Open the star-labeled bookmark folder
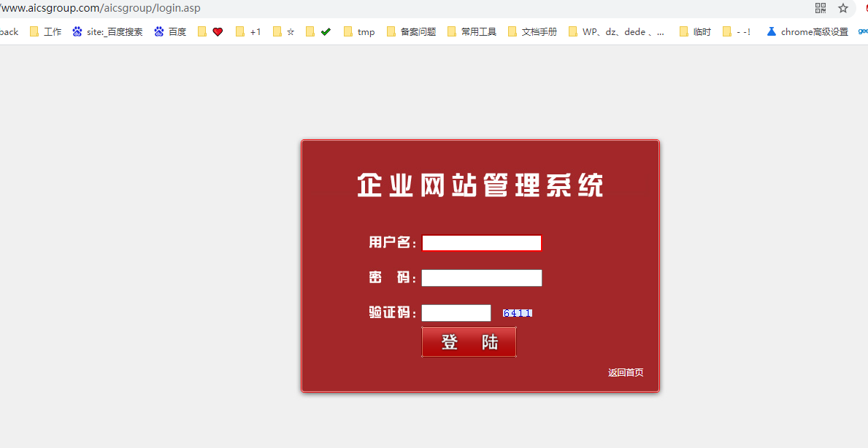Viewport: 868px width, 448px height. point(283,32)
